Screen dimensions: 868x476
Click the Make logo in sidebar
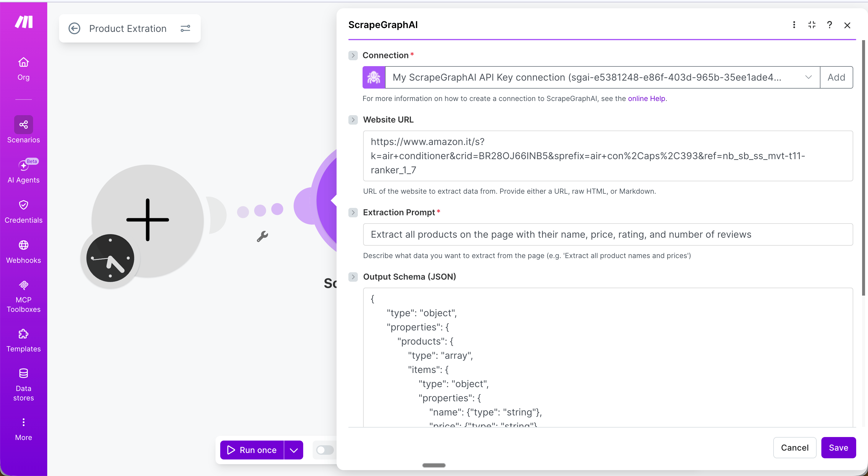tap(24, 22)
